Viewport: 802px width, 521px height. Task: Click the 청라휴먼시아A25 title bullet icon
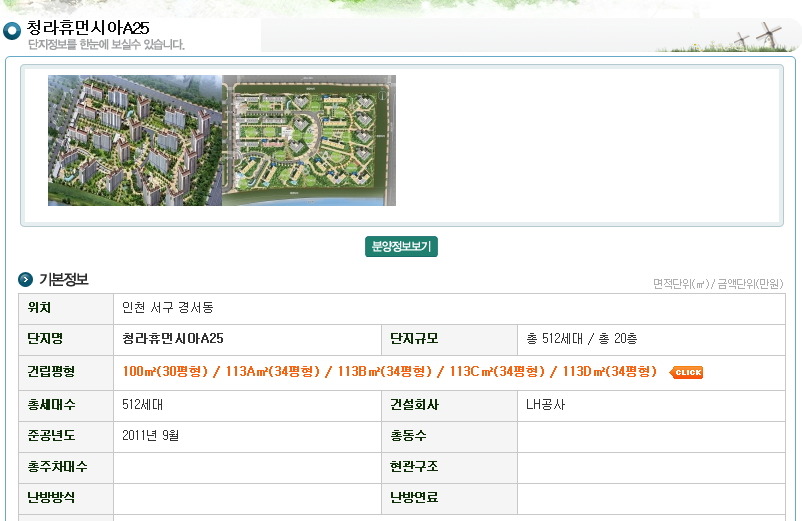(12, 31)
